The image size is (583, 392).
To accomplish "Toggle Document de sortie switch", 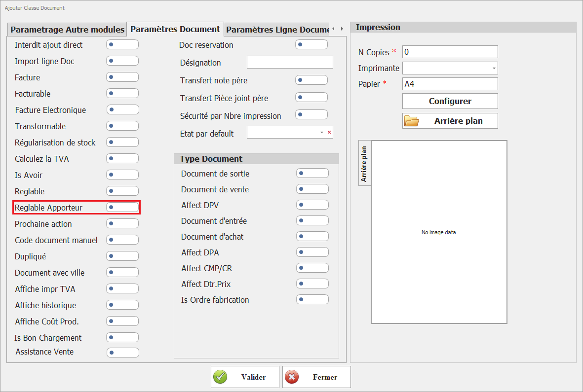I will pos(312,174).
